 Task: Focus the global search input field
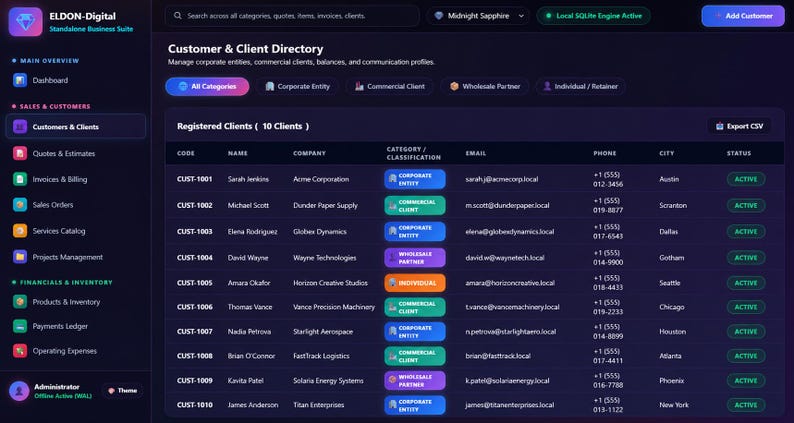click(292, 16)
